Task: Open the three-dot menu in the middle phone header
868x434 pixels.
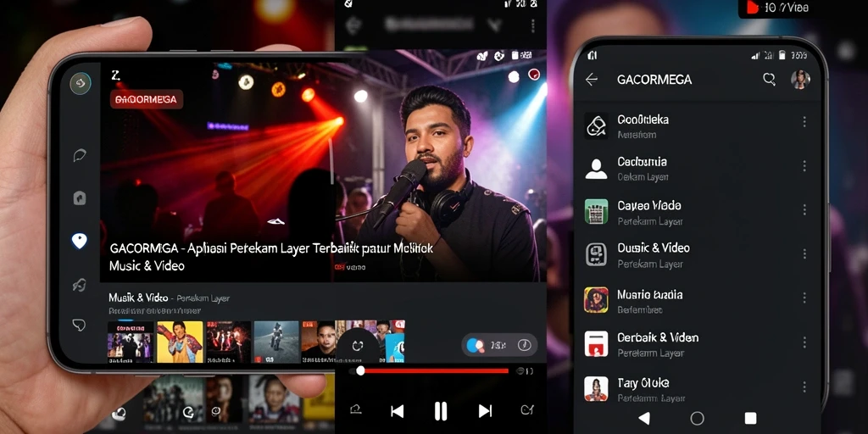Action: coord(532,25)
